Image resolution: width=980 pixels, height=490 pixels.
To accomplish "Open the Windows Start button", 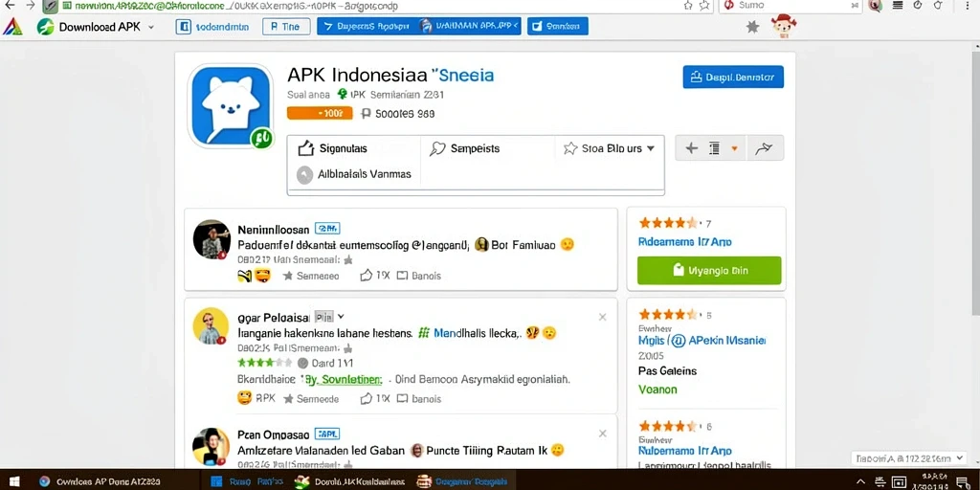I will click(13, 482).
